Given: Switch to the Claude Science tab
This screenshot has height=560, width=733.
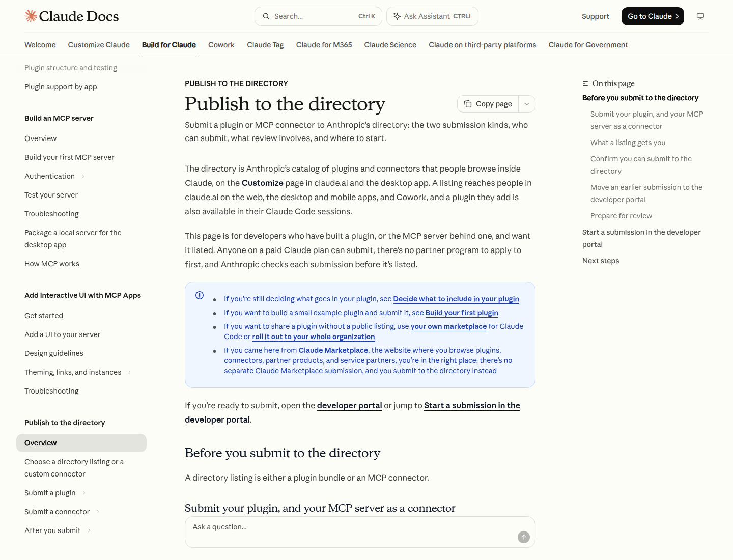Looking at the screenshot, I should coord(390,45).
